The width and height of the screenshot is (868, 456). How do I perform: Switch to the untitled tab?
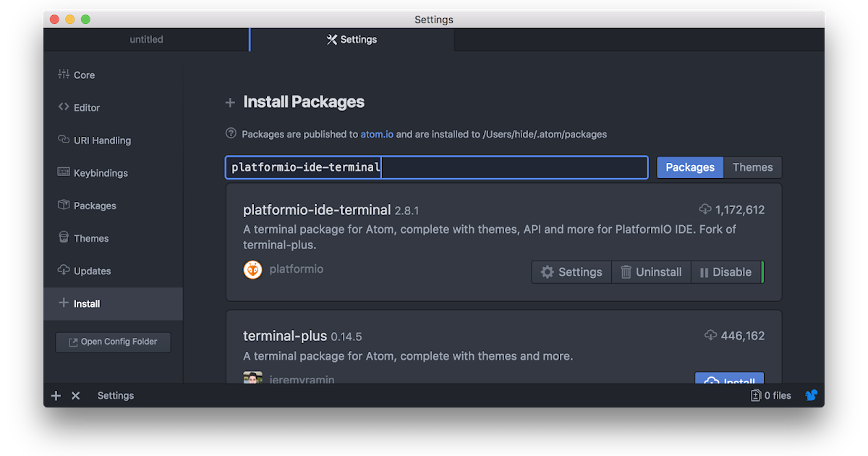pos(146,39)
